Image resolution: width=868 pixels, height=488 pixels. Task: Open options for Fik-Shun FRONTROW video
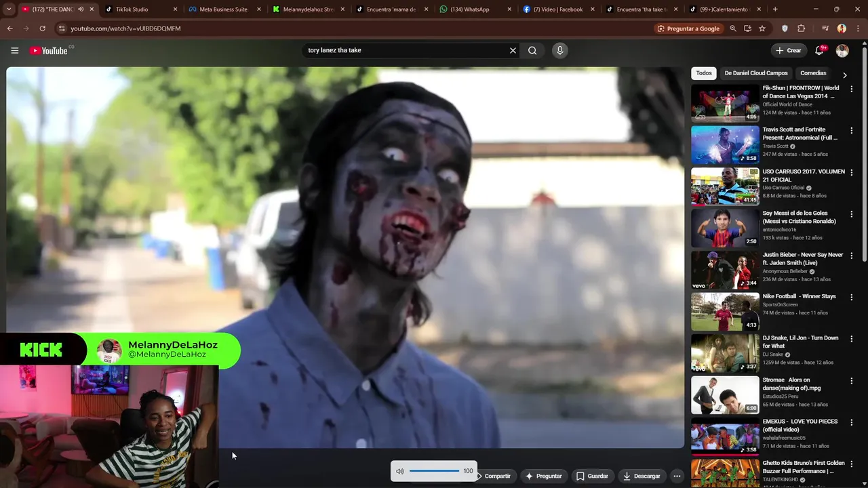[852, 89]
